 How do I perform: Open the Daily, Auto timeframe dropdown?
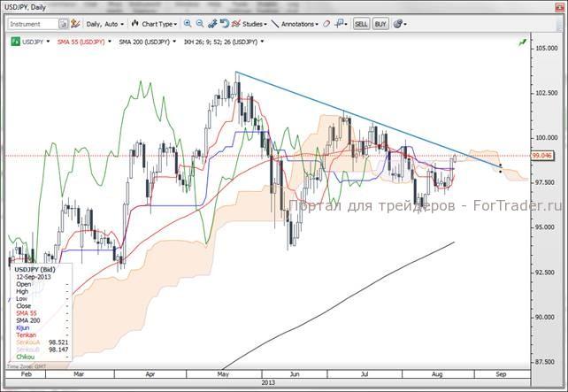click(105, 24)
